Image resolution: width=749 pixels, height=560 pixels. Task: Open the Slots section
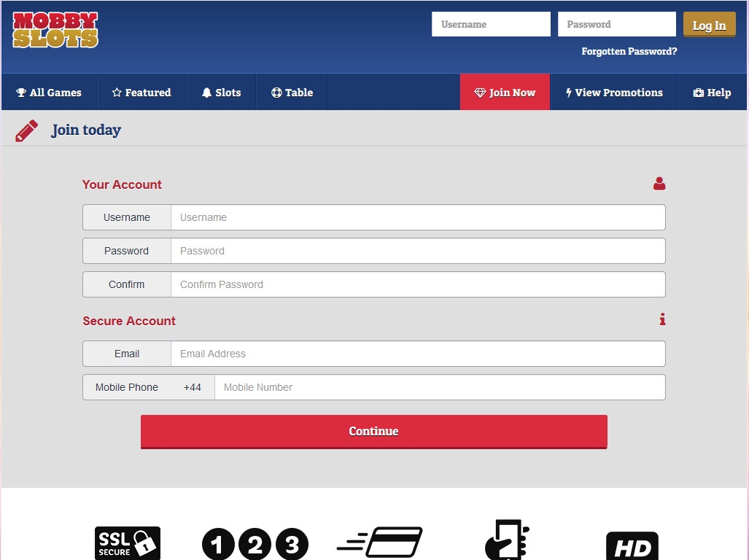coord(221,93)
